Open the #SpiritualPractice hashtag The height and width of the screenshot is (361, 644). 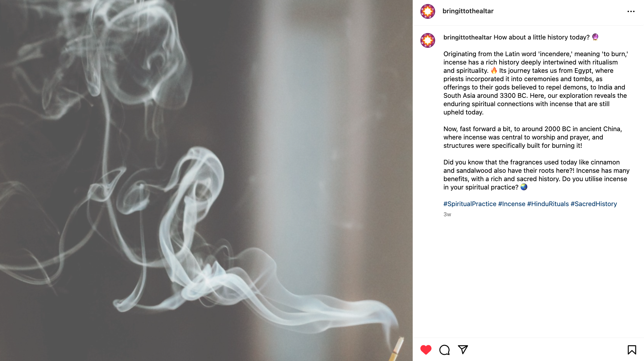click(470, 204)
